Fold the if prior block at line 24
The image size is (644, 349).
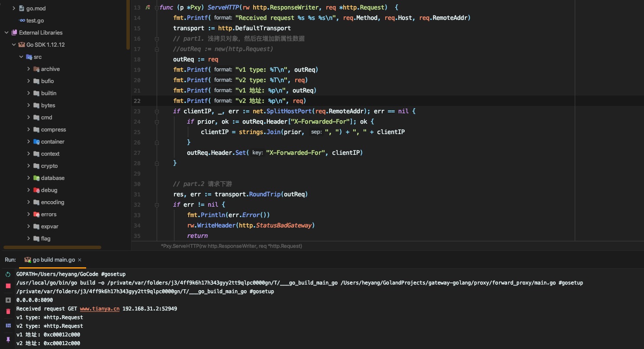[x=157, y=122]
